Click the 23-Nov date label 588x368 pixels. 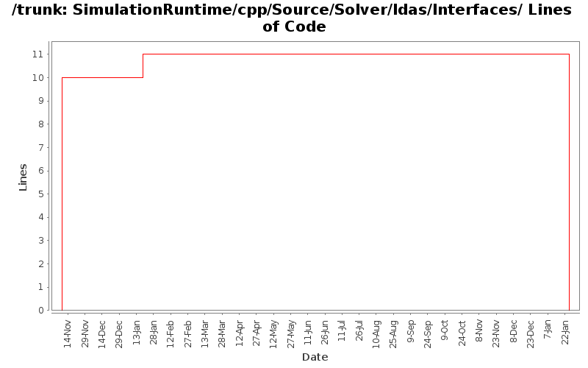496,333
